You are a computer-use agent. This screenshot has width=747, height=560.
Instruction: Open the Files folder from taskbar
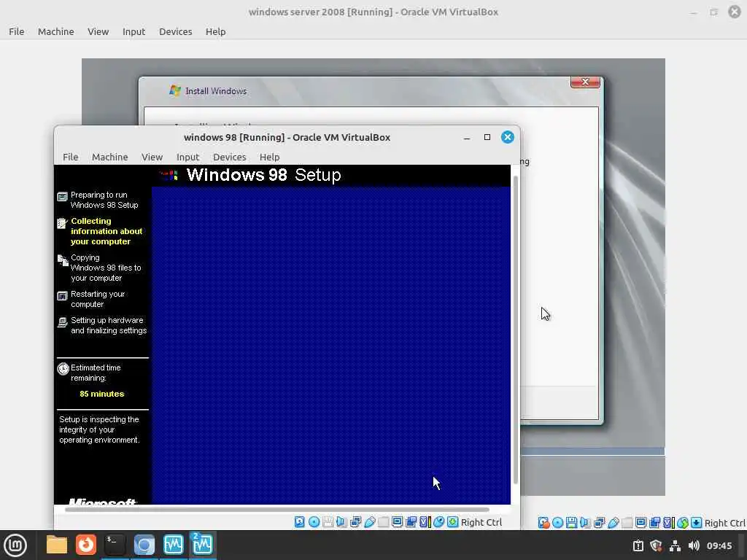57,545
